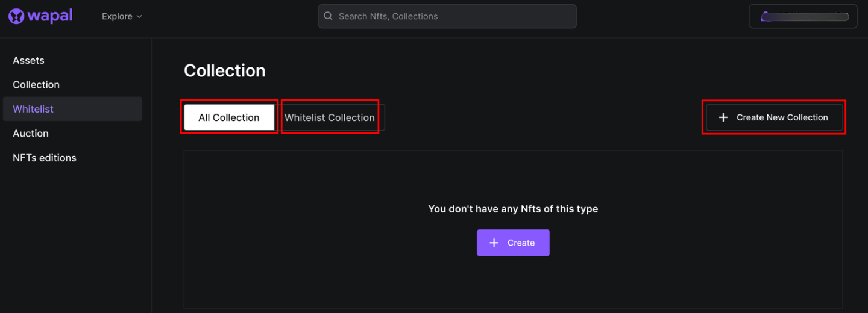Click plus icon in Create New Collection
Image resolution: width=868 pixels, height=313 pixels.
(x=723, y=117)
